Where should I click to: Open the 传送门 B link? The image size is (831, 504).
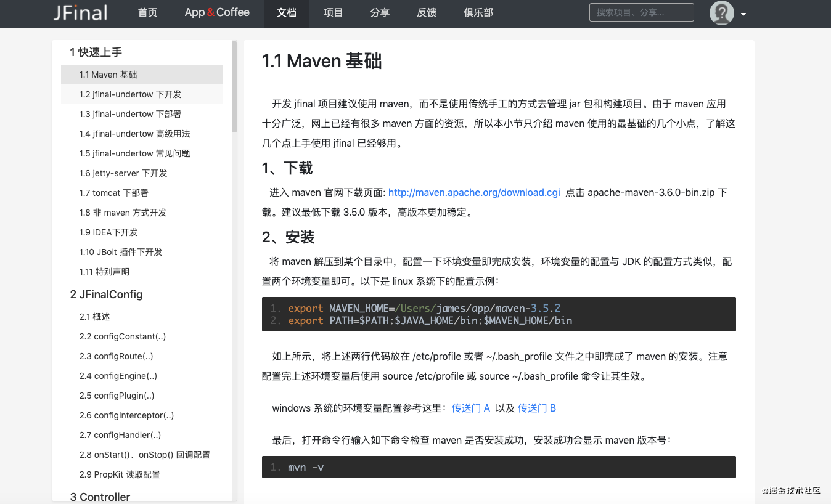pos(537,408)
